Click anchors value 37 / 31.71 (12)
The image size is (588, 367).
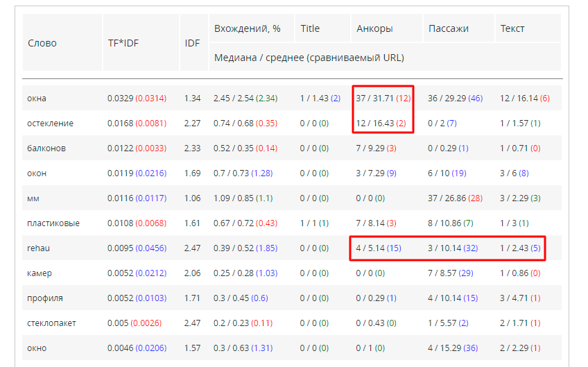(x=383, y=99)
